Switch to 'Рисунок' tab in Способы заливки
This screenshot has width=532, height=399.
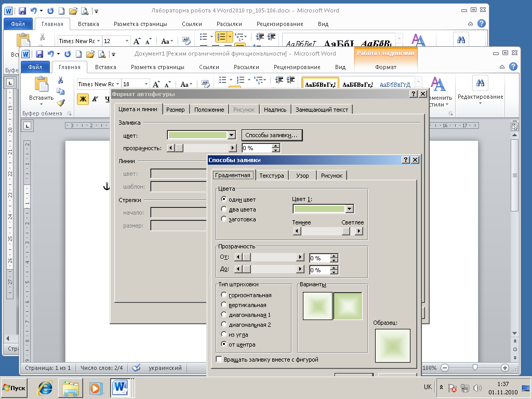[x=331, y=176]
